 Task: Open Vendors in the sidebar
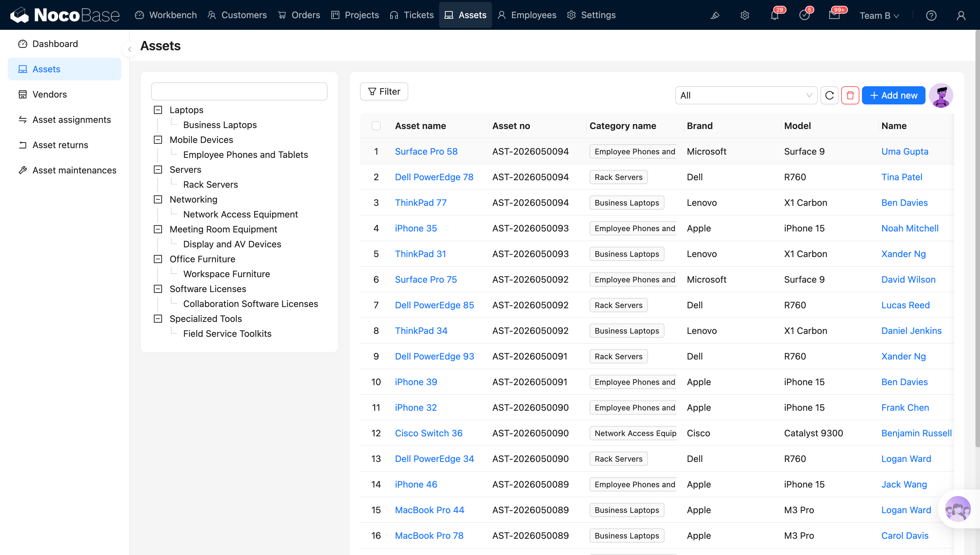pyautogui.click(x=65, y=94)
